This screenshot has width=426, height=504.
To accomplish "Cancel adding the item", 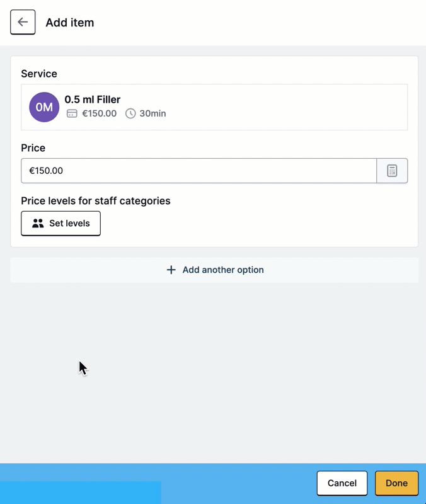I will click(342, 483).
